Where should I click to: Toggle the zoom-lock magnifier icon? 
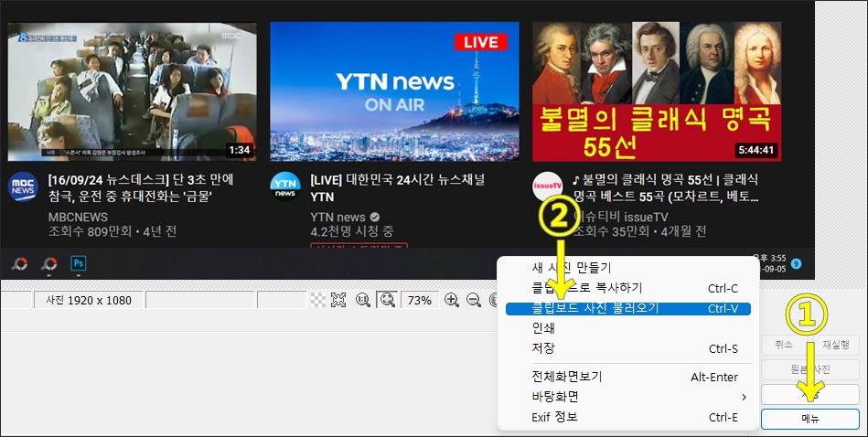point(388,300)
